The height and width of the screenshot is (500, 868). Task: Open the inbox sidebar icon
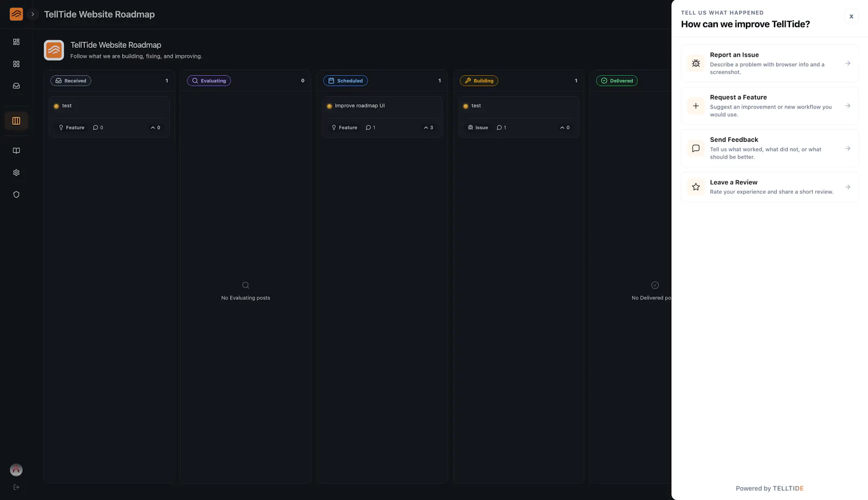coord(16,86)
